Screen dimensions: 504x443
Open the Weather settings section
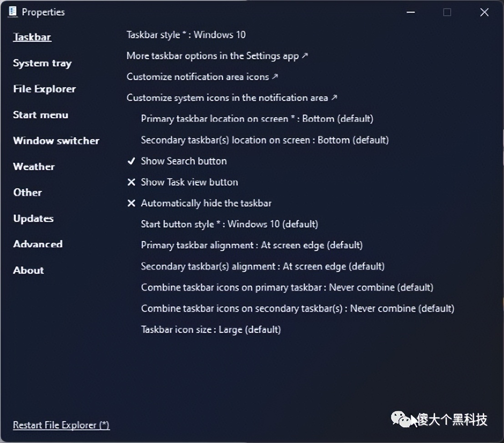tap(34, 167)
